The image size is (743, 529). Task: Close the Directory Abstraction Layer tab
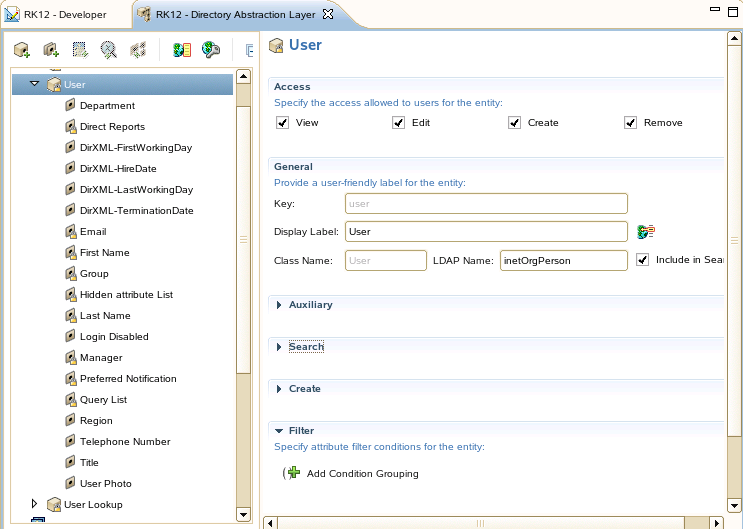click(328, 14)
